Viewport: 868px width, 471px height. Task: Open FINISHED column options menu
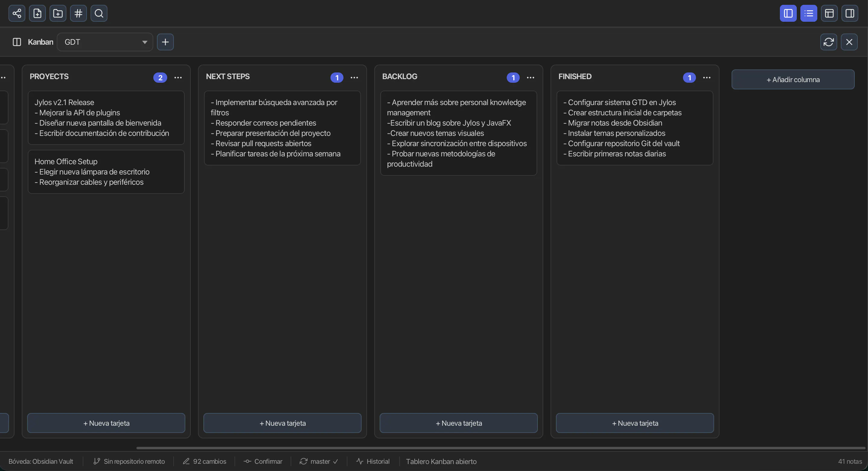(707, 78)
